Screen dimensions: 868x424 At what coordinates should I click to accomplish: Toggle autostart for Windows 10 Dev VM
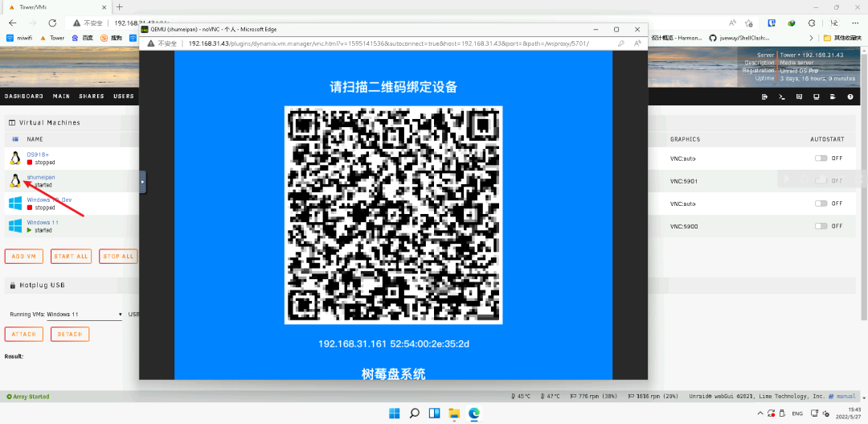821,204
